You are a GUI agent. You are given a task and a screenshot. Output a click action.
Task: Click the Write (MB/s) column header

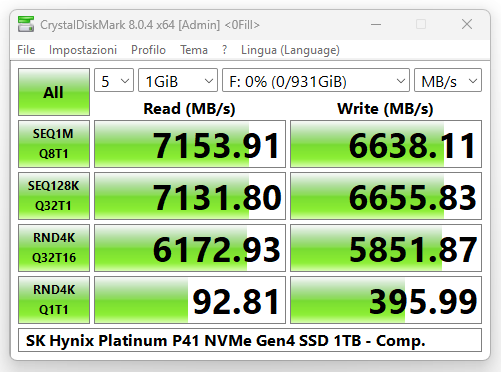[x=385, y=109]
